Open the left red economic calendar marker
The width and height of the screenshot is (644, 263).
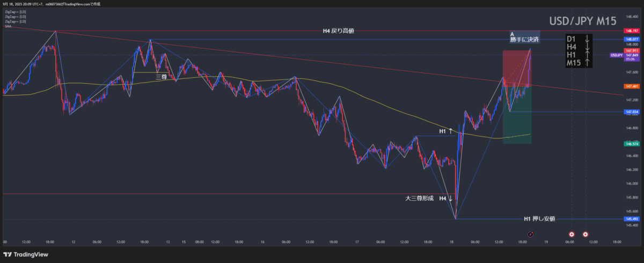click(x=572, y=234)
